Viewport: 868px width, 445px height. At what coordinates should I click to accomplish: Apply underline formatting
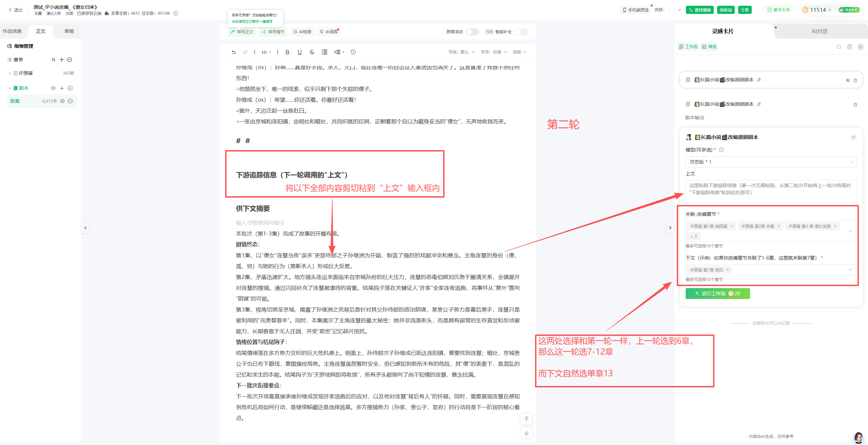click(x=299, y=52)
